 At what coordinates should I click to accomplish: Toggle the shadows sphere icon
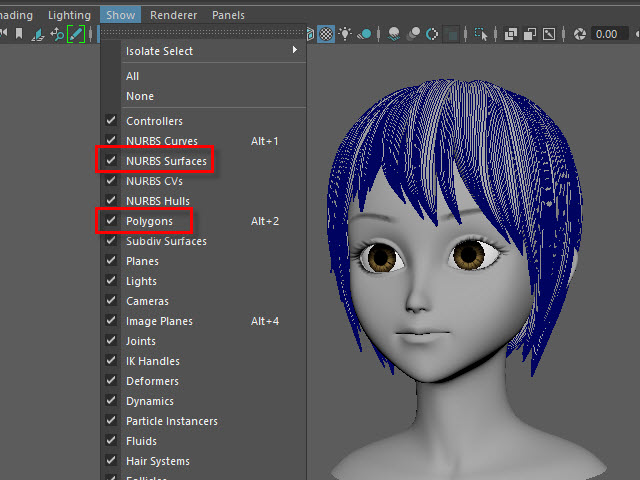point(365,34)
